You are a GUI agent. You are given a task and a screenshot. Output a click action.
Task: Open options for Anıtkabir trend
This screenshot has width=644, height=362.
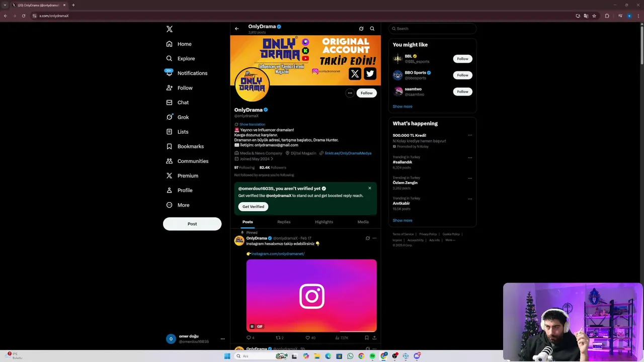pos(470,199)
